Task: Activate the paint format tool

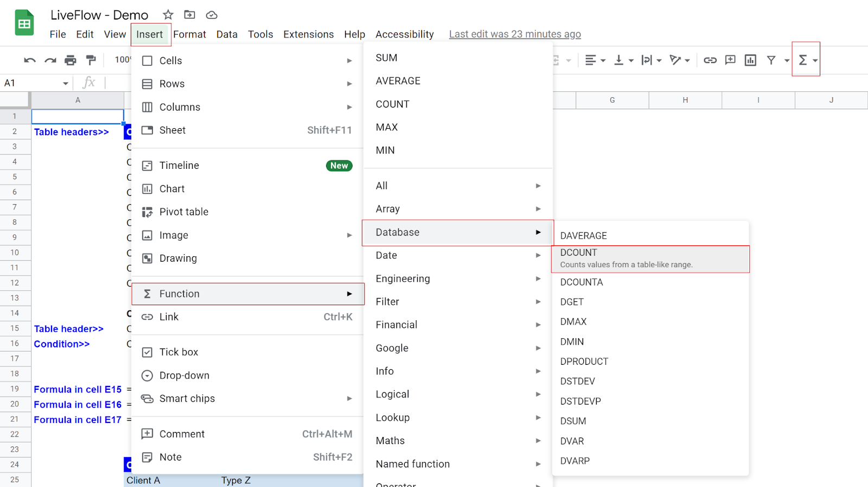Action: tap(91, 60)
